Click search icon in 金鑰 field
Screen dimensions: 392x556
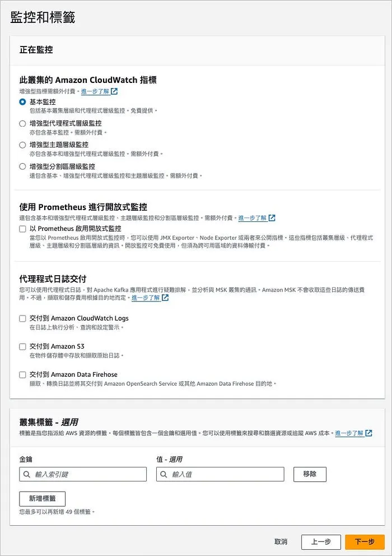(26, 474)
